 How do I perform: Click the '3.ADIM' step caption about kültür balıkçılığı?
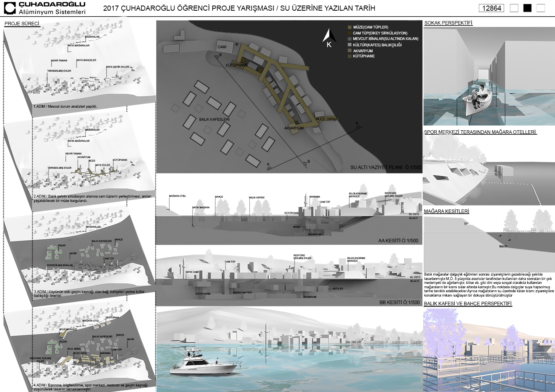click(x=89, y=294)
